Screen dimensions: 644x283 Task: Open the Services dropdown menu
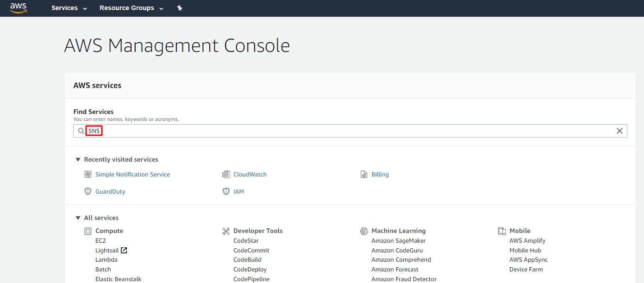[69, 8]
